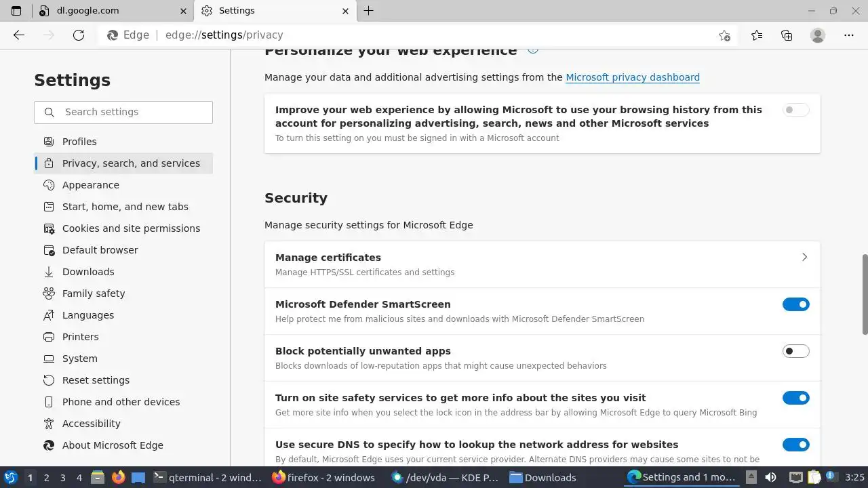Image resolution: width=868 pixels, height=488 pixels.
Task: Click the Refresh page icon
Action: (79, 35)
